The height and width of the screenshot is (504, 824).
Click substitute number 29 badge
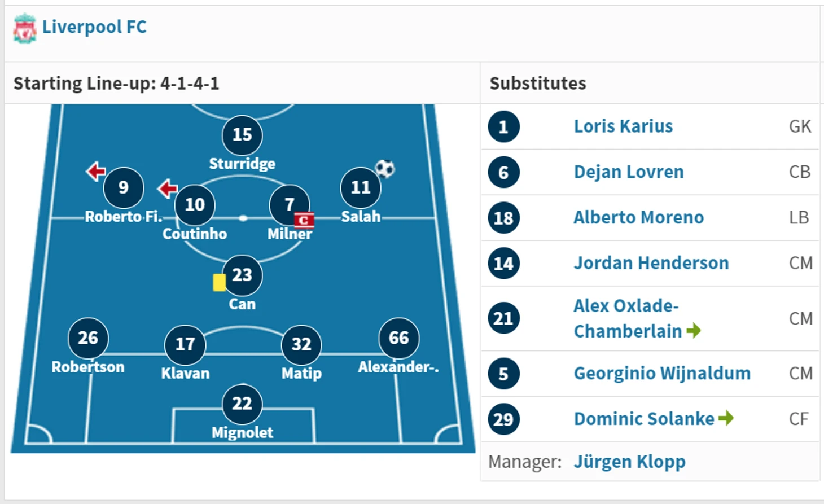[x=503, y=419]
